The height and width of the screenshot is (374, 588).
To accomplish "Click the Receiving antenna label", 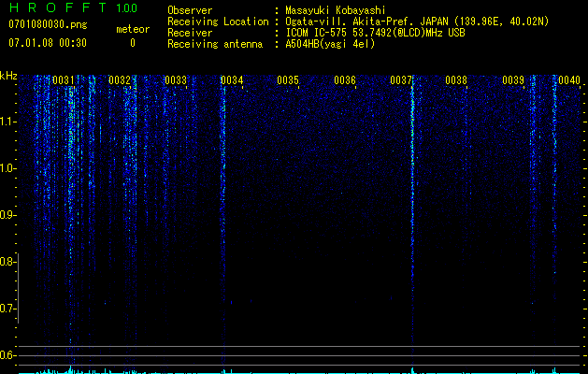I will [215, 44].
